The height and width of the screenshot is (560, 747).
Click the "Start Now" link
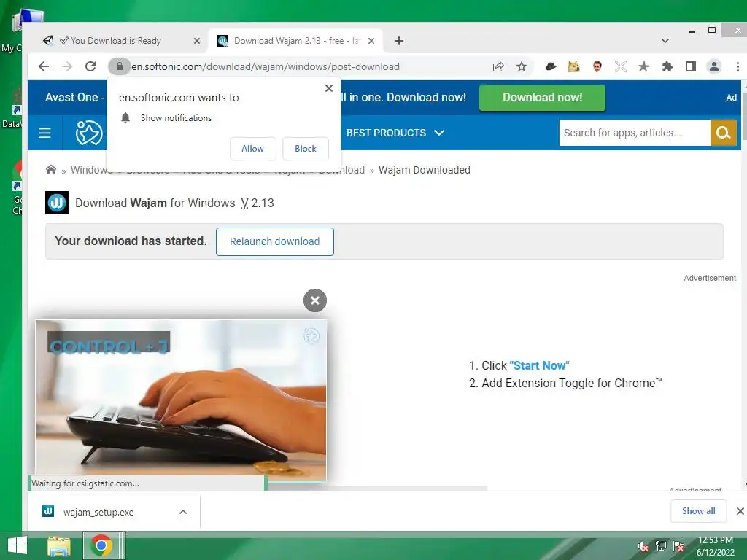539,365
